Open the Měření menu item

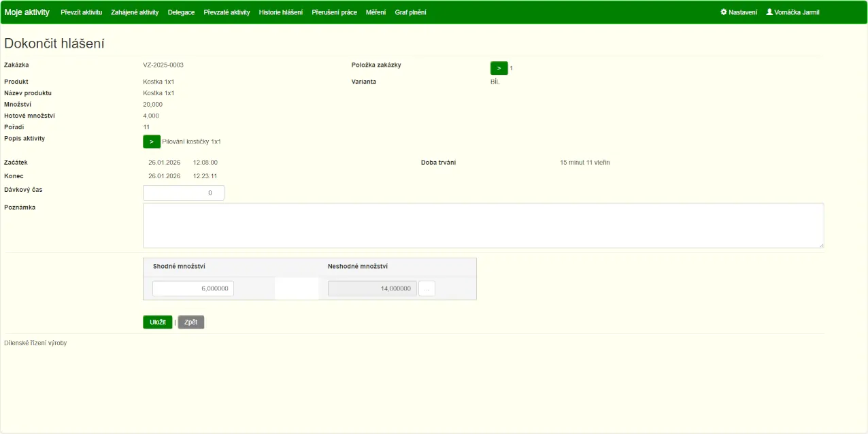tap(375, 12)
